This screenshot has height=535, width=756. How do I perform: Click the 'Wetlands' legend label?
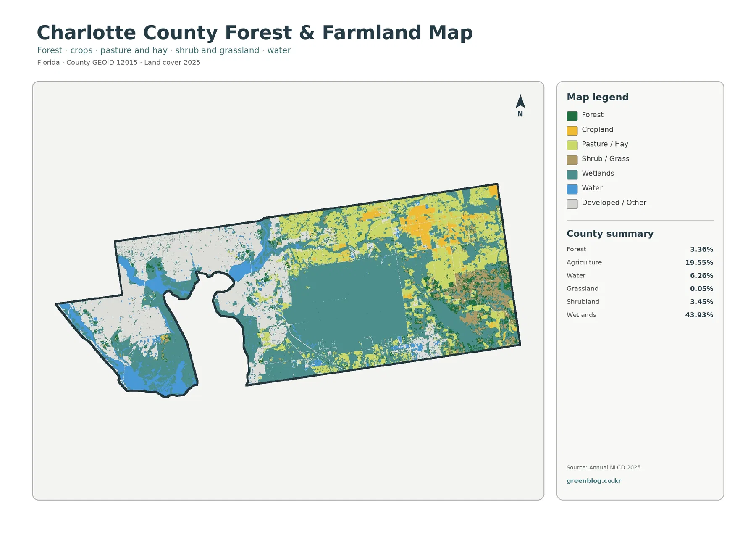point(598,173)
